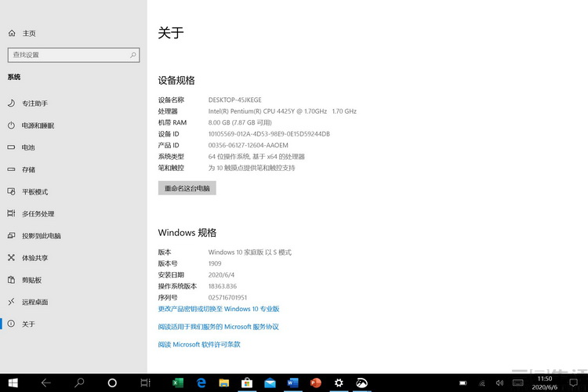Open Microsoft Services Agreement (服务协议) link
The image size is (588, 392).
click(218, 327)
